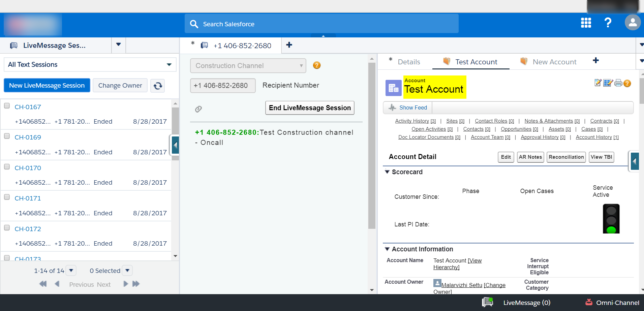The height and width of the screenshot is (311, 644).
Task: Click the Change Owner button
Action: (120, 85)
